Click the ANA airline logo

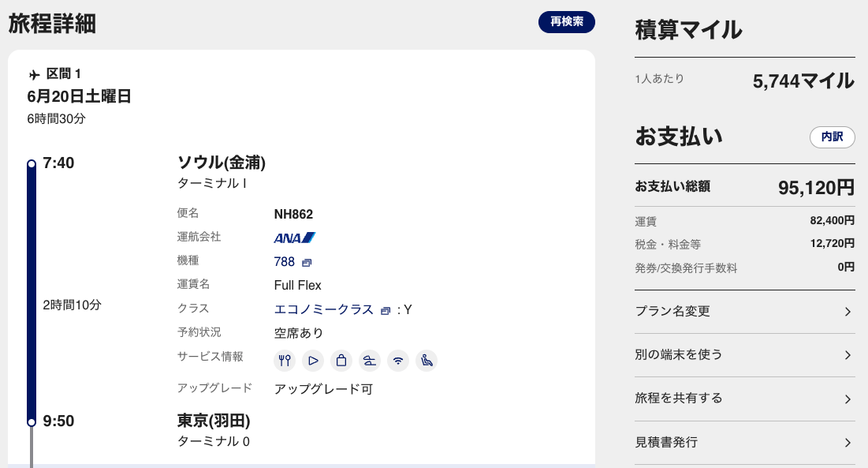[295, 238]
